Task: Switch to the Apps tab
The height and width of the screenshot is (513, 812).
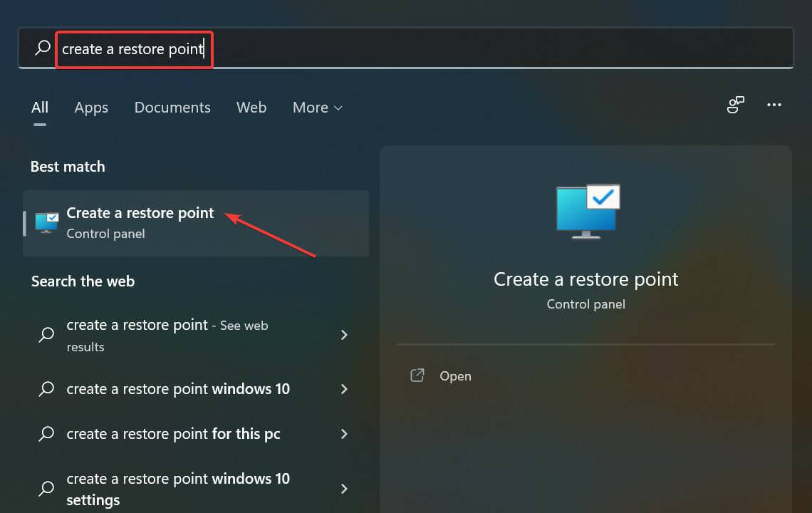Action: (x=91, y=107)
